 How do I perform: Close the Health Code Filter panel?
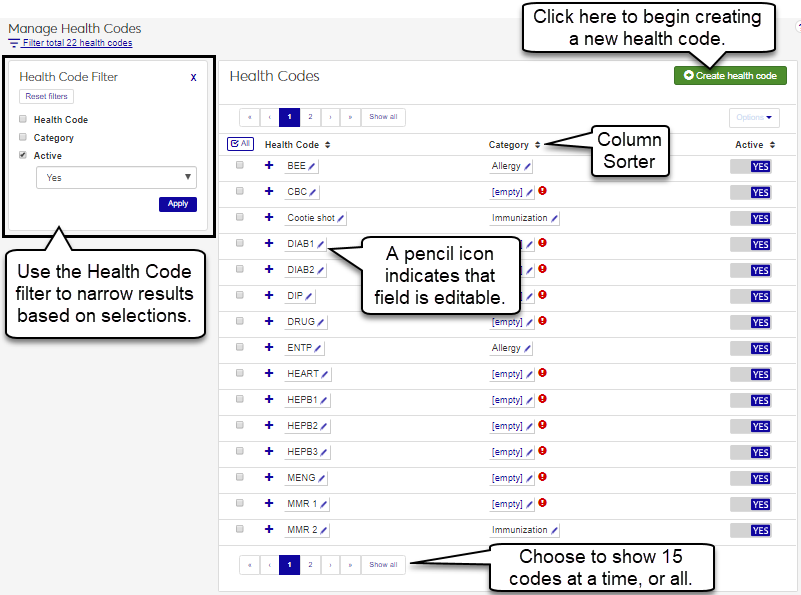coord(193,77)
